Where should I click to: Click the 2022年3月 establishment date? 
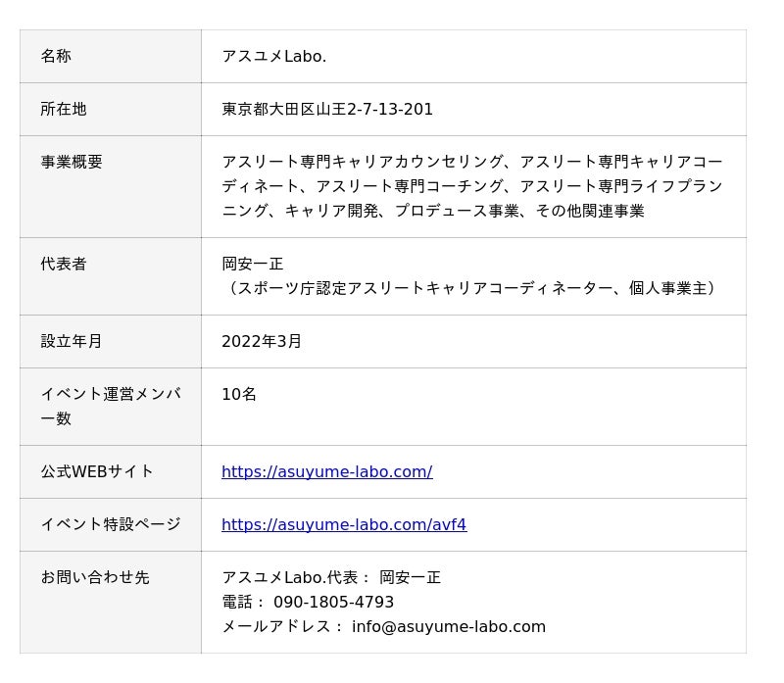pos(261,341)
